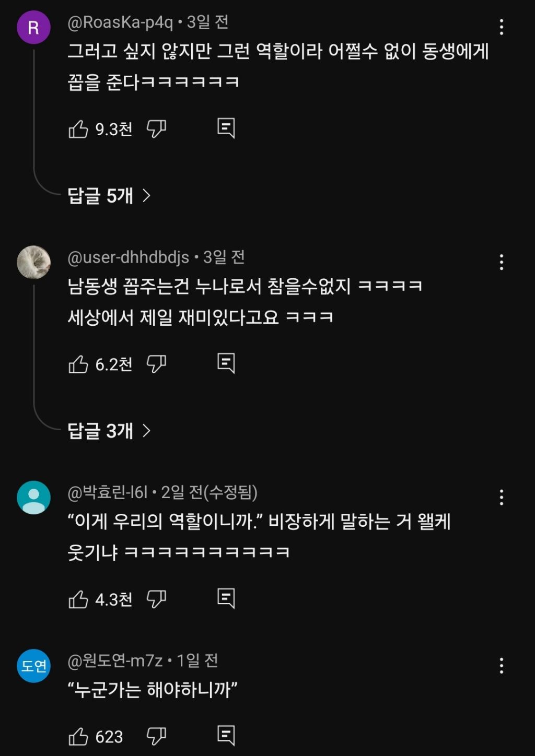Open more options for @박효린-l6l comment
Screen dimensions: 535x756
[502, 497]
